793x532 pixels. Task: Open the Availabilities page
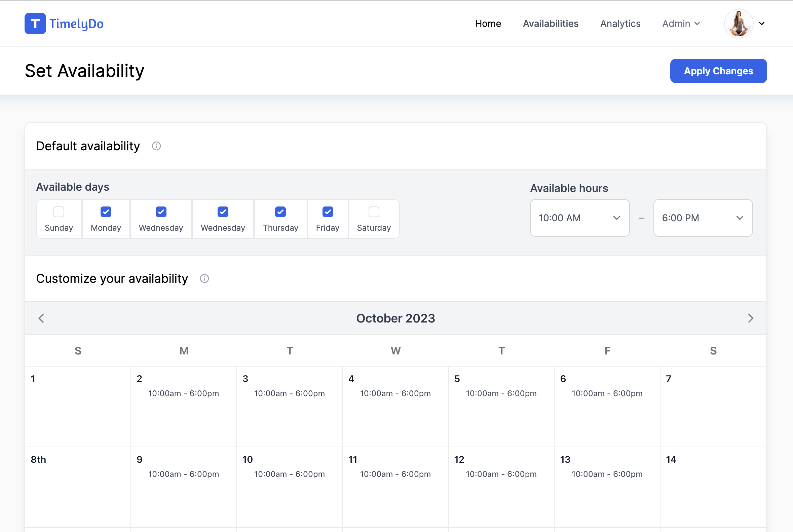pyautogui.click(x=551, y=24)
